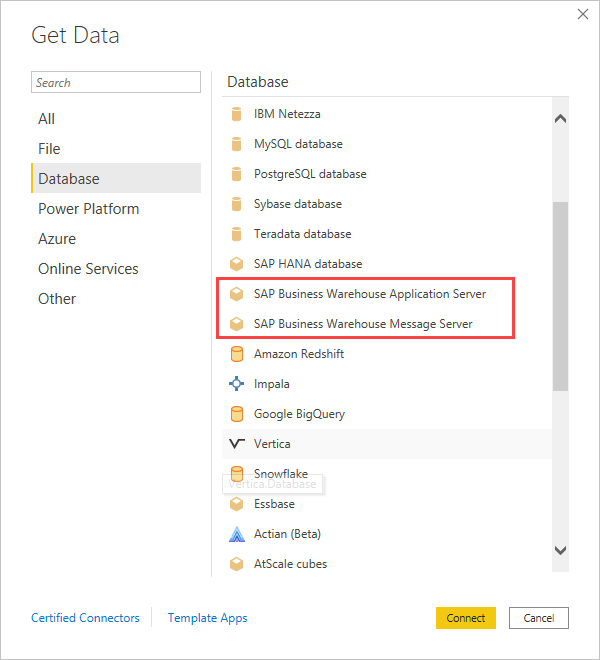Select SAP HANA database text entry
Screen dimensions: 600x660
[x=308, y=264]
